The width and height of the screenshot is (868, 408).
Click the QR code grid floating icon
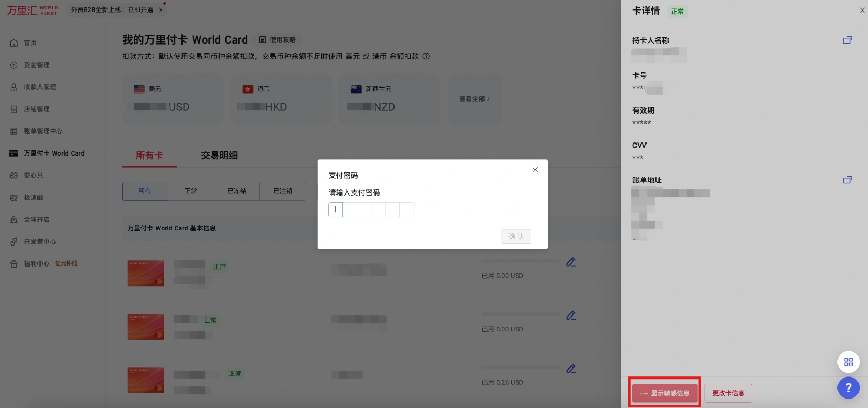click(848, 362)
